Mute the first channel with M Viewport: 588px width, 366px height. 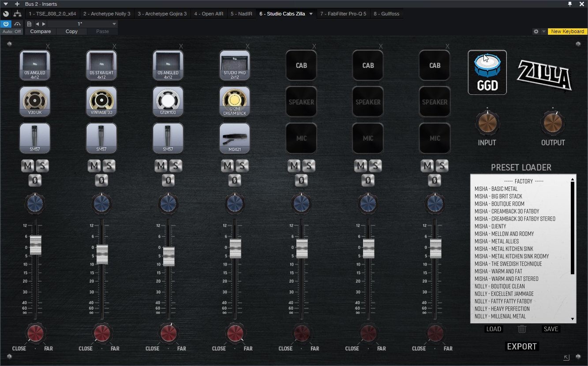coord(28,166)
